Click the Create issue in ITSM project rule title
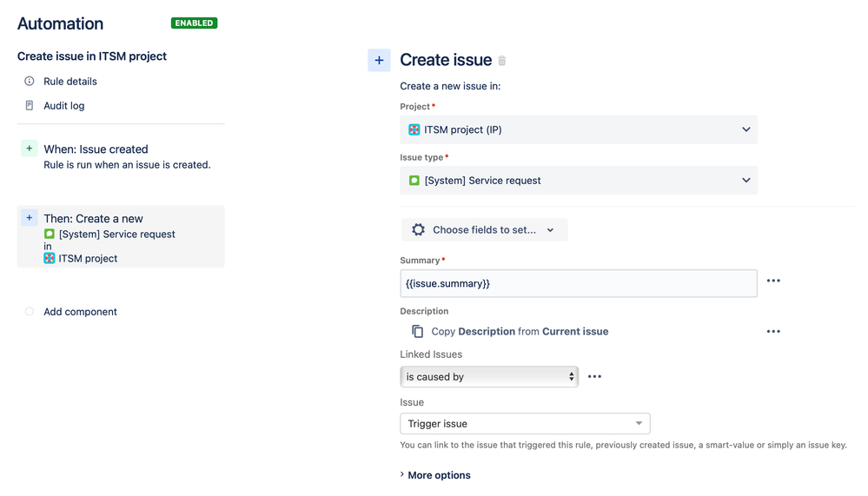This screenshot has width=868, height=496. pos(92,56)
